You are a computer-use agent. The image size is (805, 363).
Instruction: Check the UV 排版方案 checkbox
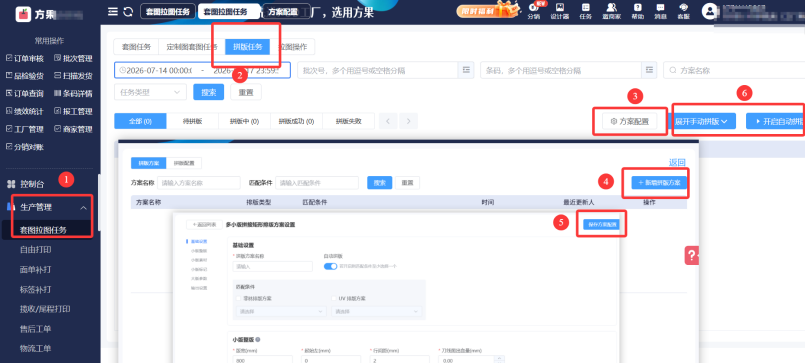(x=334, y=298)
